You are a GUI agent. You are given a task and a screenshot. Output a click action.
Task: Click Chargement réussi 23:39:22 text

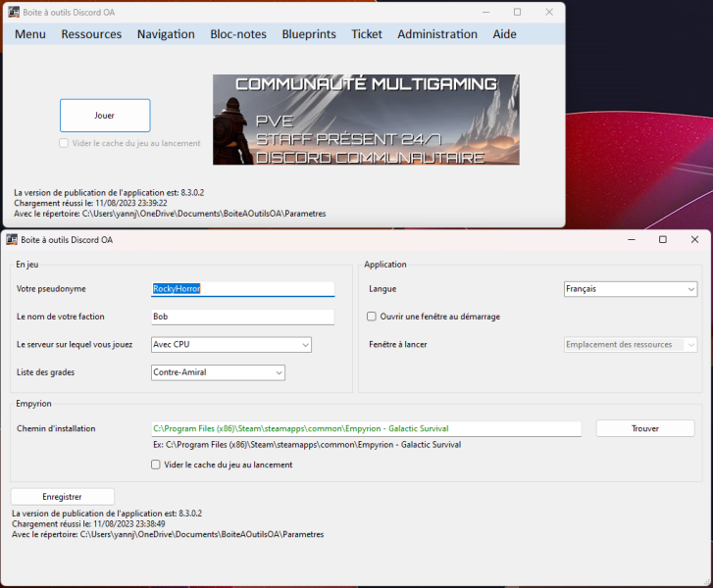(x=90, y=203)
